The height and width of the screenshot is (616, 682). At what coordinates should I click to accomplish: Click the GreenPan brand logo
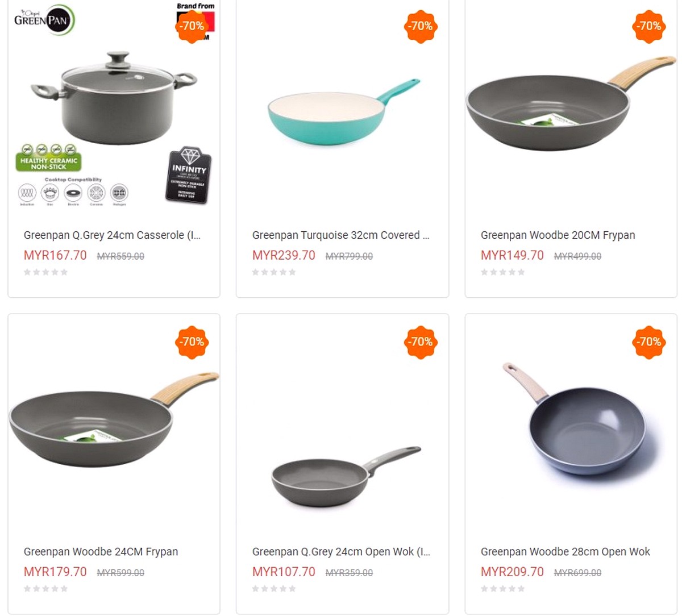(x=44, y=20)
